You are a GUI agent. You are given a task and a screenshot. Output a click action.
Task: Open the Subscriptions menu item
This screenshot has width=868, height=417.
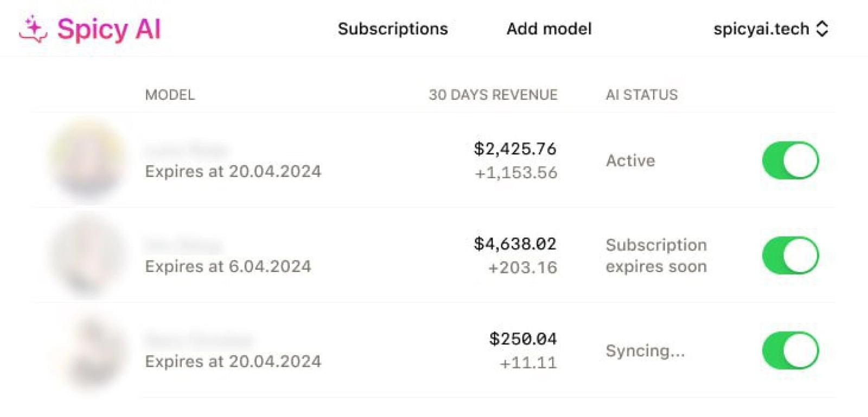[x=393, y=29]
